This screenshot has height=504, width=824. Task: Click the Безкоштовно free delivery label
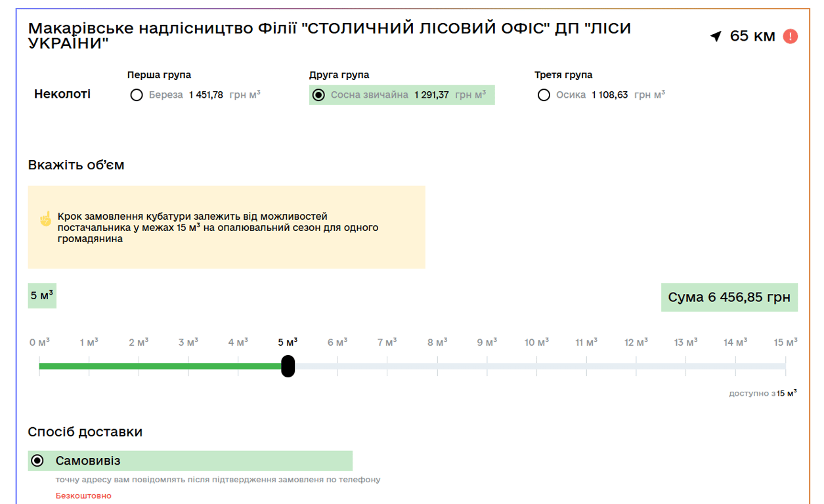(x=83, y=495)
